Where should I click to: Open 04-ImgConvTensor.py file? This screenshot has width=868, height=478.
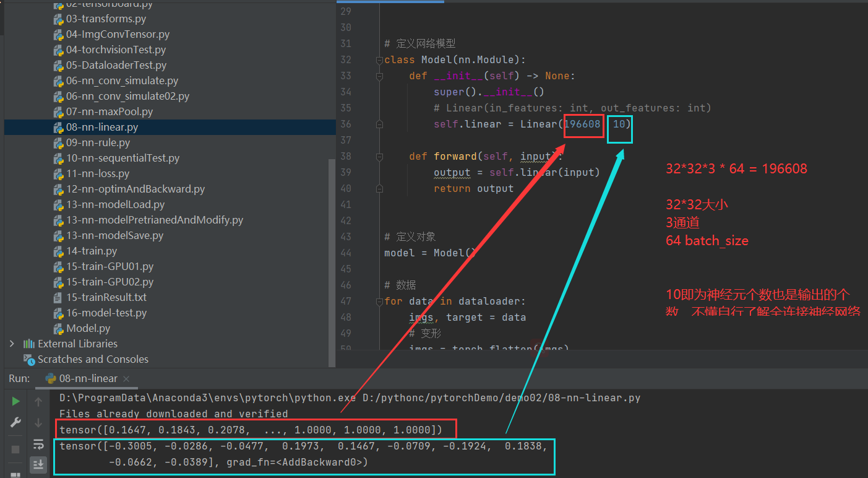coord(118,34)
